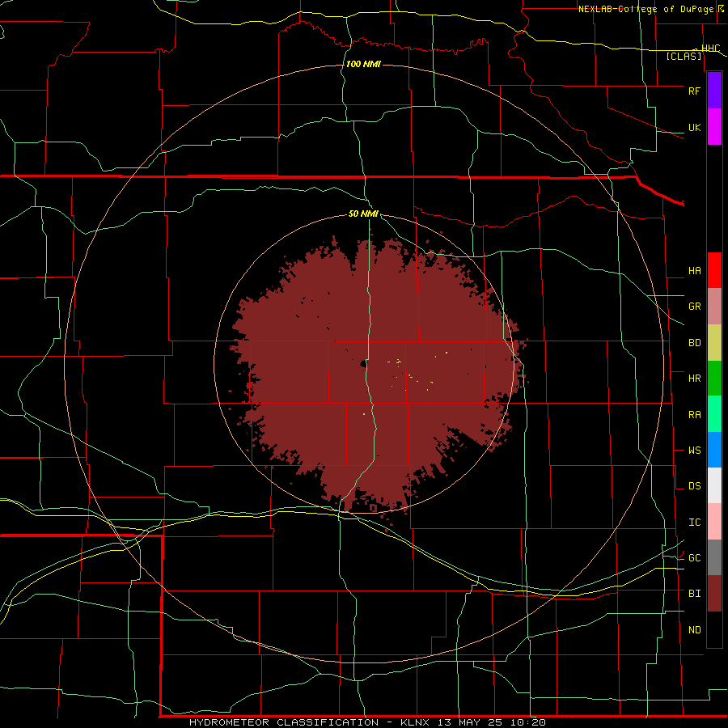The width and height of the screenshot is (728, 728).
Task: Click the GC gray legend swatch
Action: pyautogui.click(x=714, y=557)
